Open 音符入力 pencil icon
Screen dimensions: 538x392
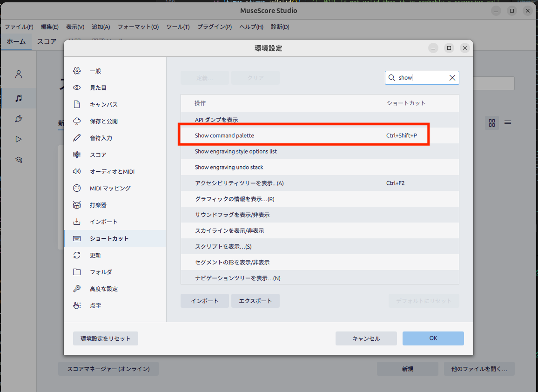(x=77, y=138)
